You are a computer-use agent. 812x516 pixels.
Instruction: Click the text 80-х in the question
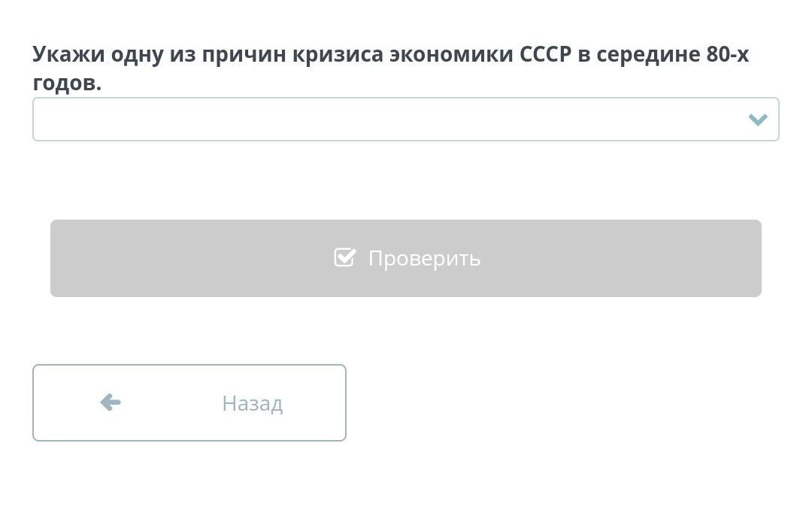click(x=727, y=55)
